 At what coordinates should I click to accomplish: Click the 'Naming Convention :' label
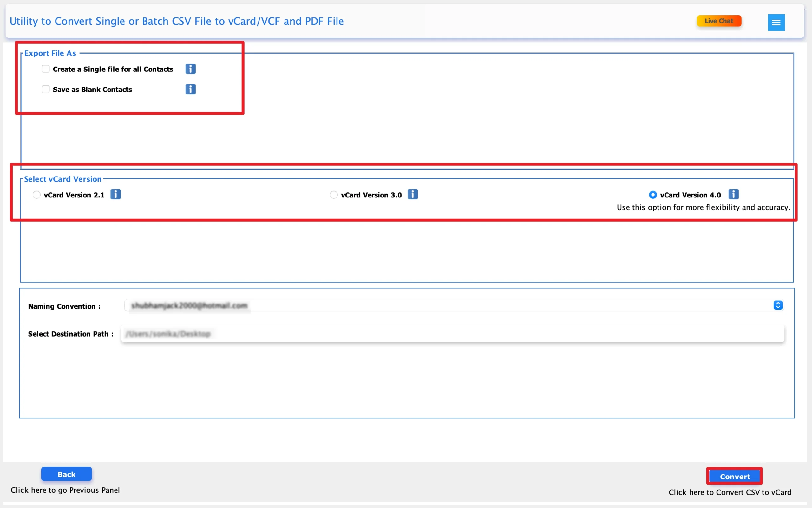(x=64, y=306)
